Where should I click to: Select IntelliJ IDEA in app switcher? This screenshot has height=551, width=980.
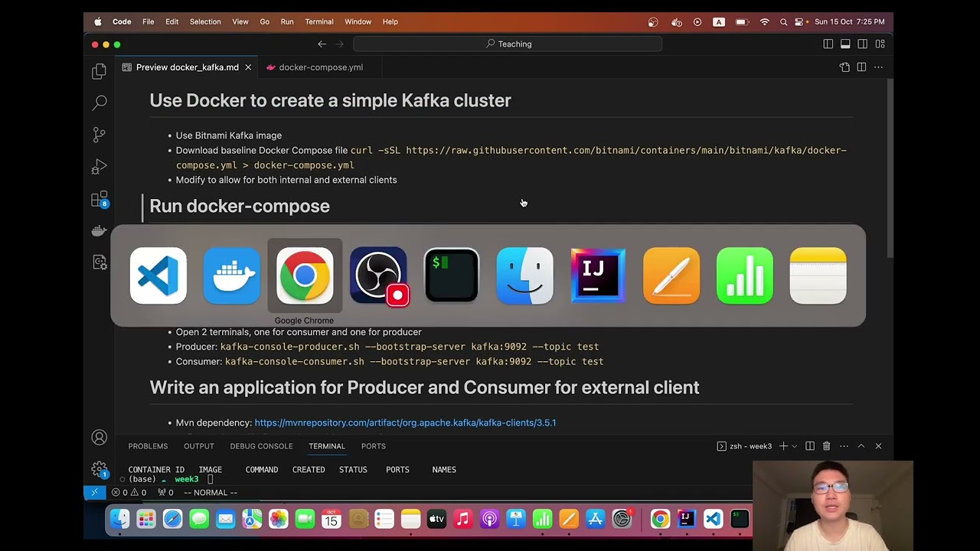pos(598,275)
